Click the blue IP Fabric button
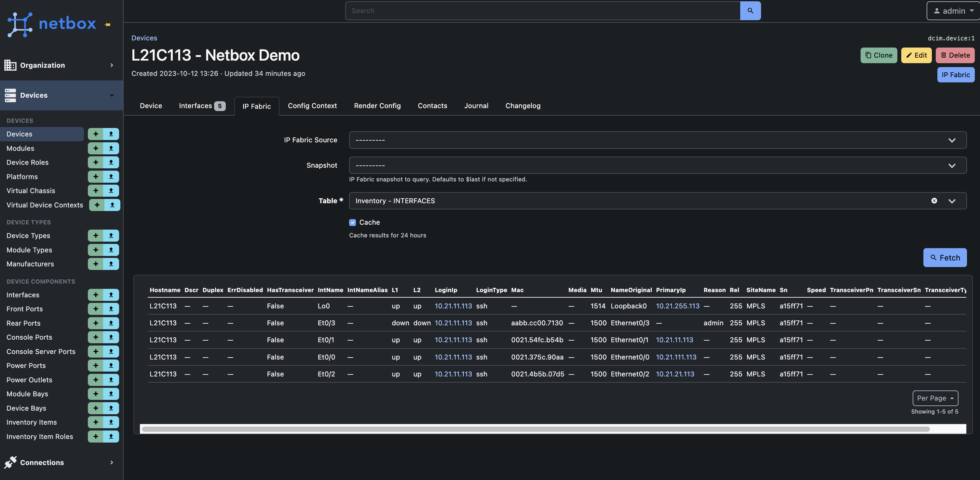The height and width of the screenshot is (480, 980). pos(955,75)
